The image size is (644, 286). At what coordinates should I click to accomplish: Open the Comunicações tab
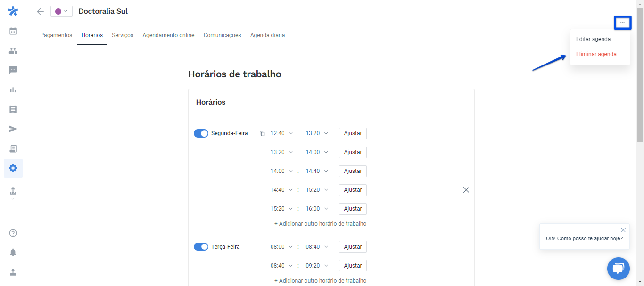(x=222, y=35)
